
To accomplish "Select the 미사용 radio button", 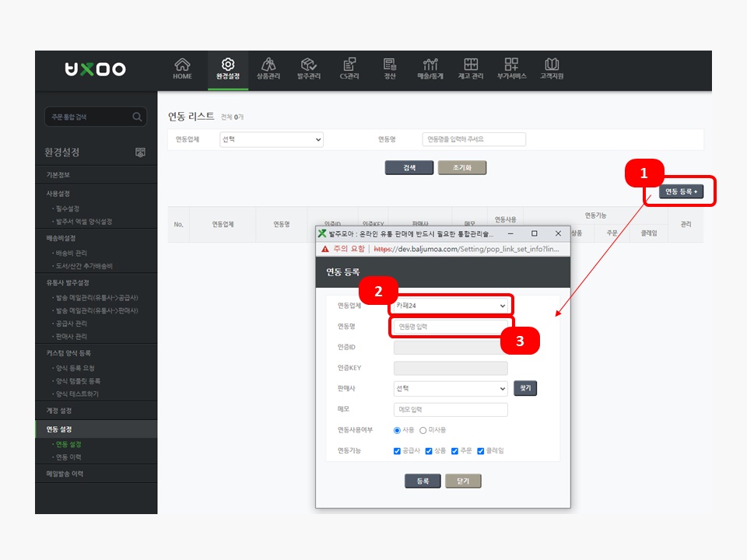I will tap(423, 430).
